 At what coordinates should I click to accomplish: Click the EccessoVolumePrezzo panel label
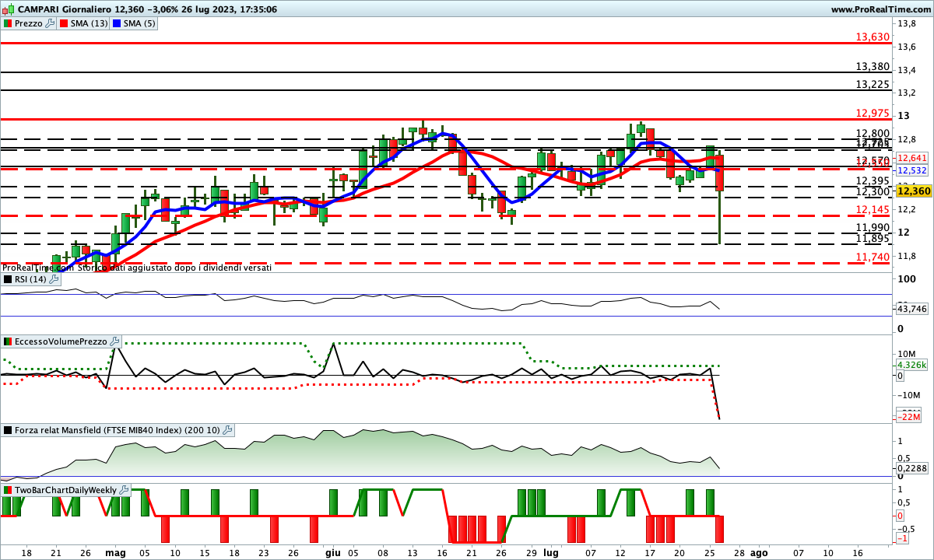tap(61, 341)
